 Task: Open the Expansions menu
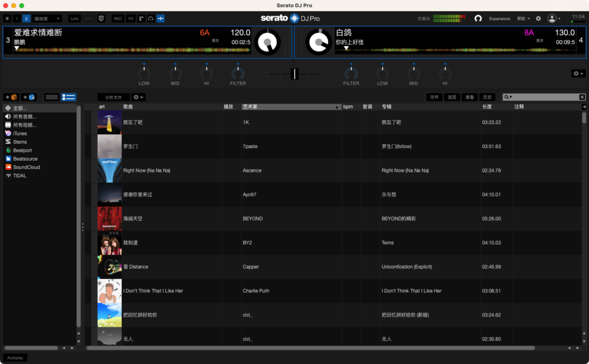pos(500,19)
